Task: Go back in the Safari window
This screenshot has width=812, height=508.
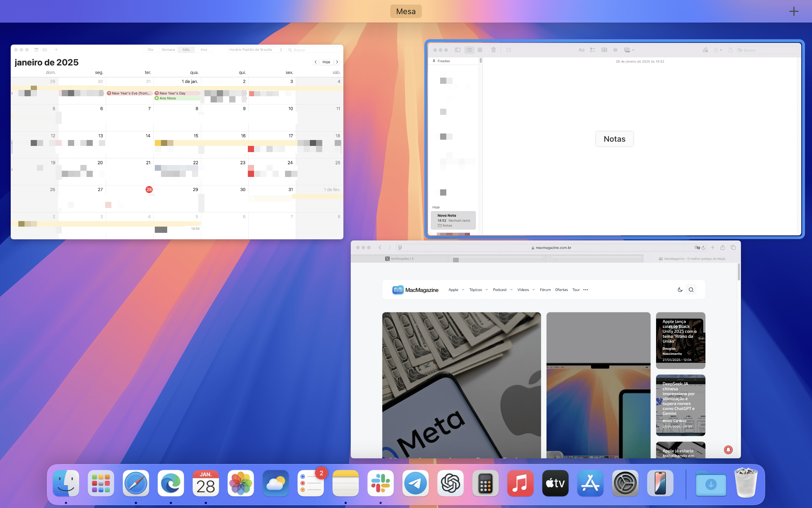Action: (380, 248)
